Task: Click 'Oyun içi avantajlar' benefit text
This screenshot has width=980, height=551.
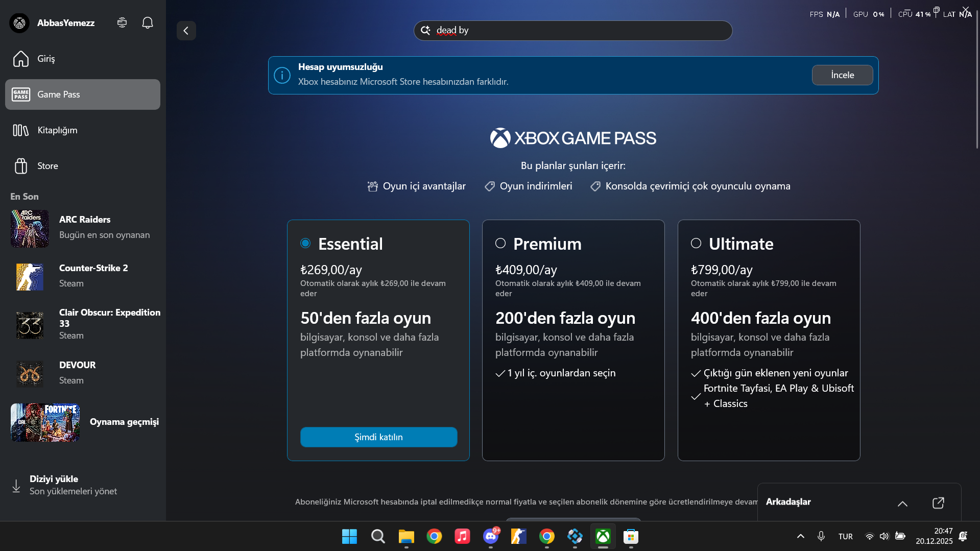Action: point(424,186)
